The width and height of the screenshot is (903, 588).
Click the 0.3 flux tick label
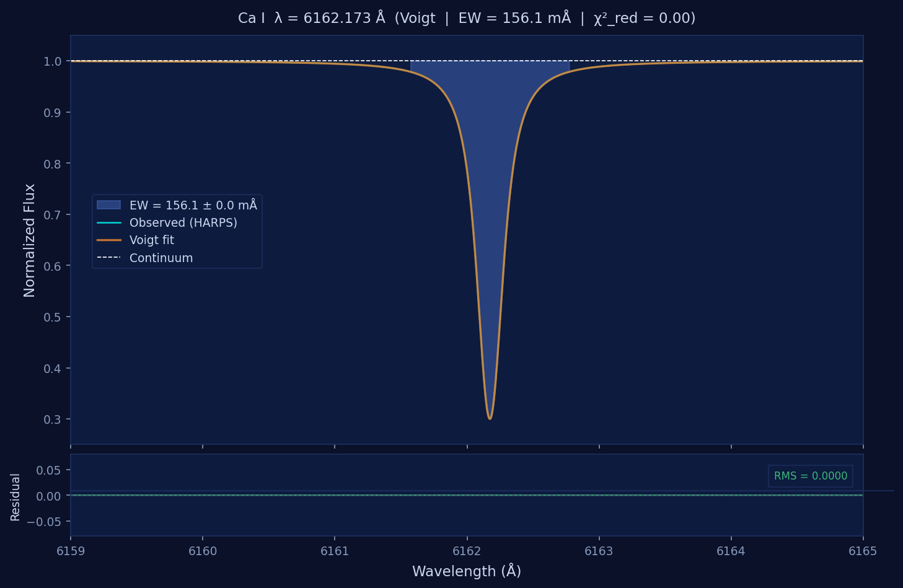pyautogui.click(x=52, y=419)
